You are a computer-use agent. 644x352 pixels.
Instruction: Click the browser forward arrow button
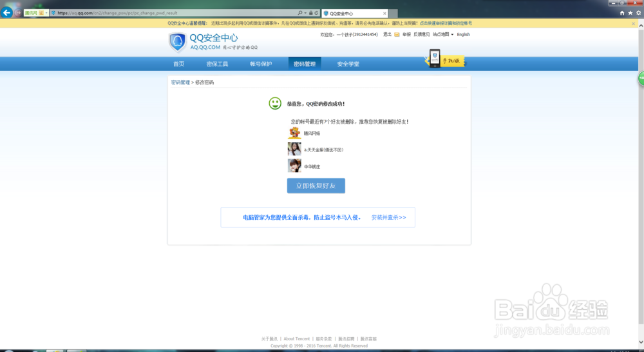tap(18, 13)
